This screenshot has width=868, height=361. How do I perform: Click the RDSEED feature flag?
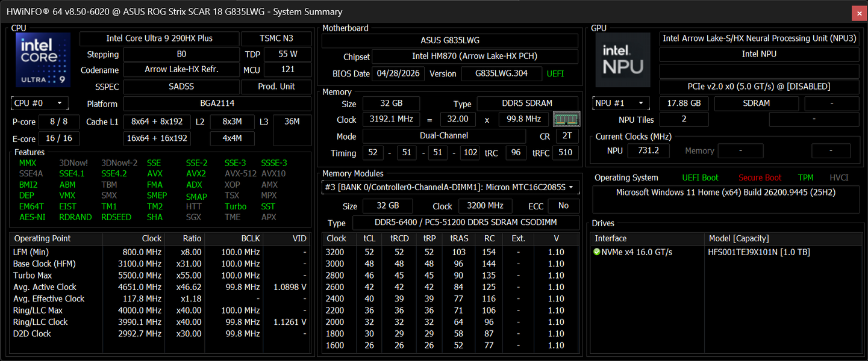click(x=116, y=217)
